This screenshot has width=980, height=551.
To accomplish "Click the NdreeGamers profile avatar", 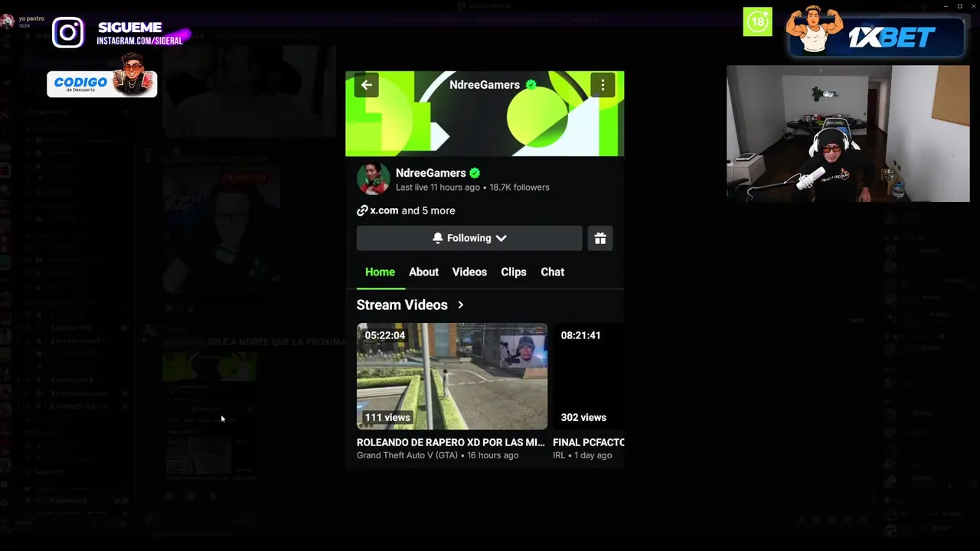I will pos(374,179).
